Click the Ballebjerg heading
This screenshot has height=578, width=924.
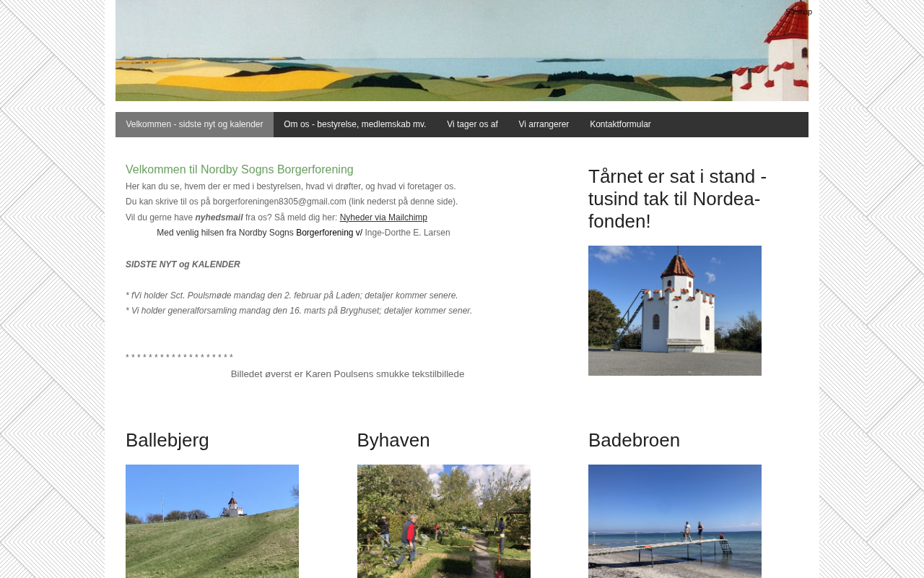[167, 440]
